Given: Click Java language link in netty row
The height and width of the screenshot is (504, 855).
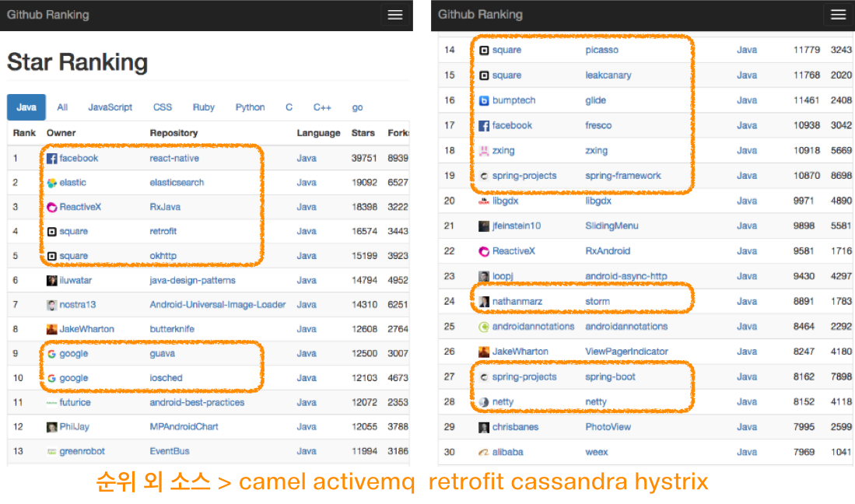Looking at the screenshot, I should 747,401.
